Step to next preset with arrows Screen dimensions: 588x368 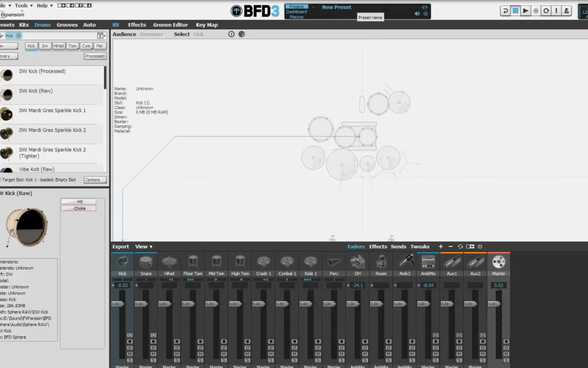point(426,7)
